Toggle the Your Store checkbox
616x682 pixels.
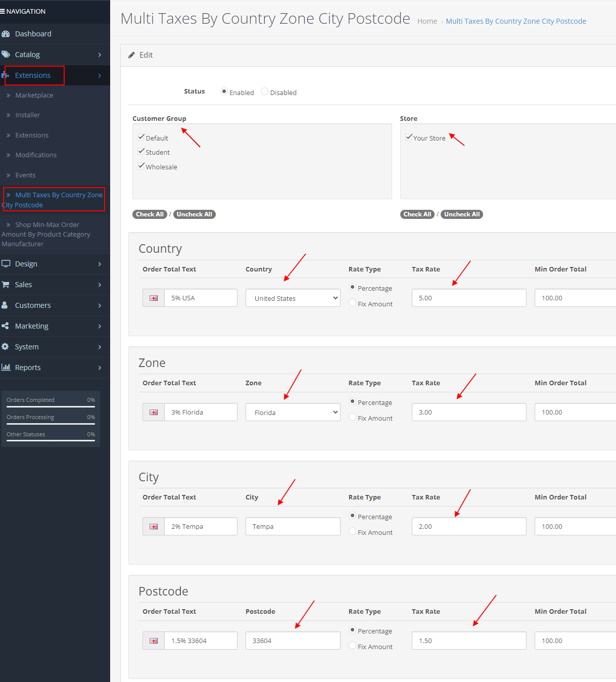[x=409, y=138]
